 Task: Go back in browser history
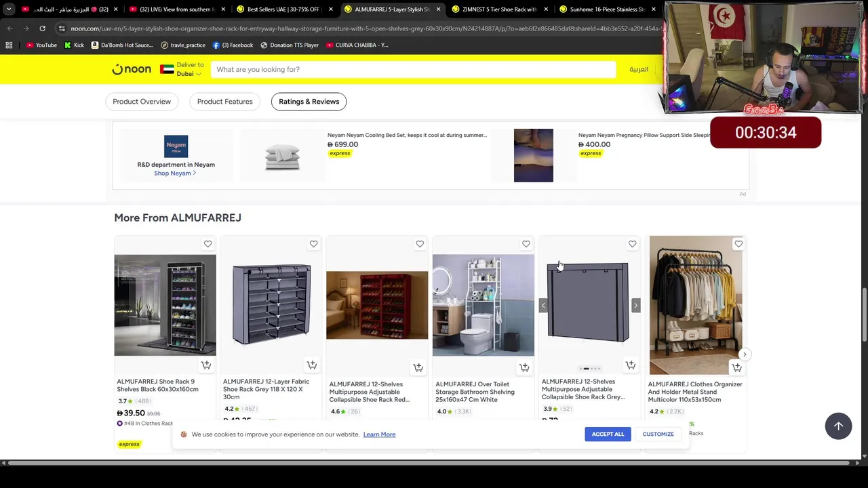[9, 28]
